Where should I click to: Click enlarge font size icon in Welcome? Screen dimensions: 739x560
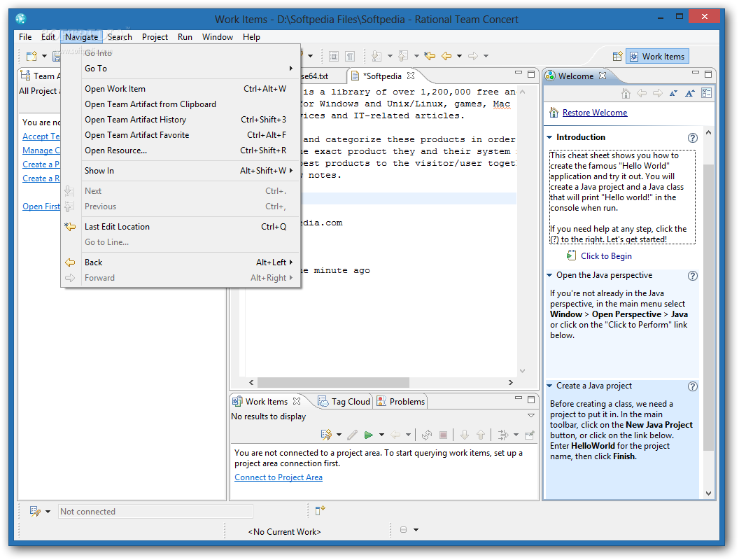coord(690,93)
